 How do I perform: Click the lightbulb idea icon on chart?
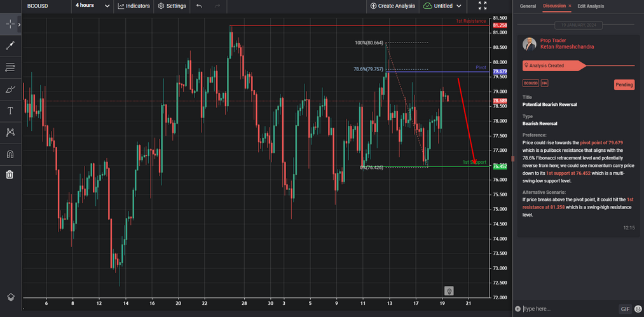tap(449, 291)
